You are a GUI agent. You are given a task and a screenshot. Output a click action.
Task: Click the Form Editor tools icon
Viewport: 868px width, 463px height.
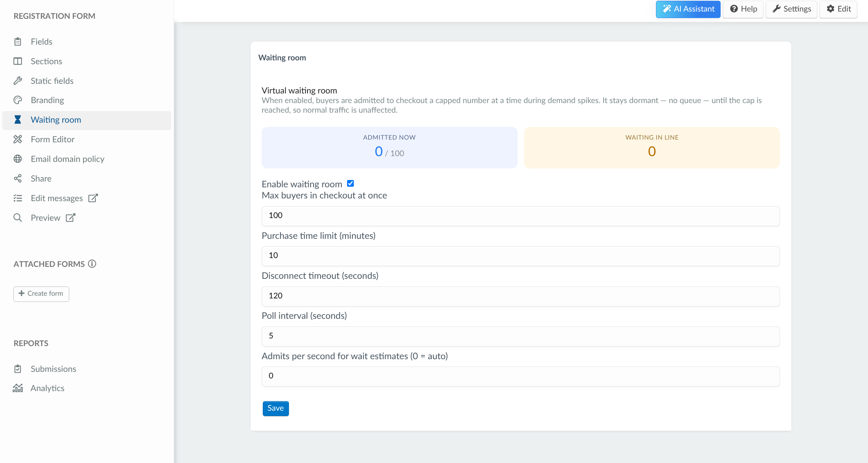tap(18, 139)
